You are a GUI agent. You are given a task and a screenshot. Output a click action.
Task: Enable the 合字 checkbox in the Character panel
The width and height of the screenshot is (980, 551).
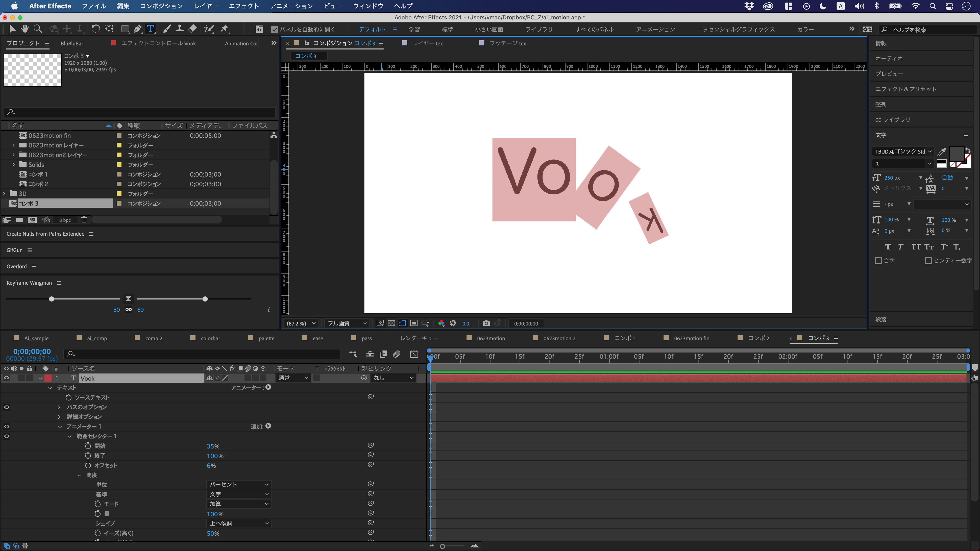pyautogui.click(x=878, y=260)
